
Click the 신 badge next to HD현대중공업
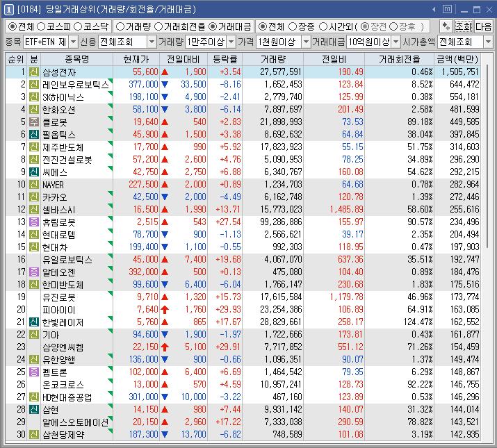click(x=34, y=397)
